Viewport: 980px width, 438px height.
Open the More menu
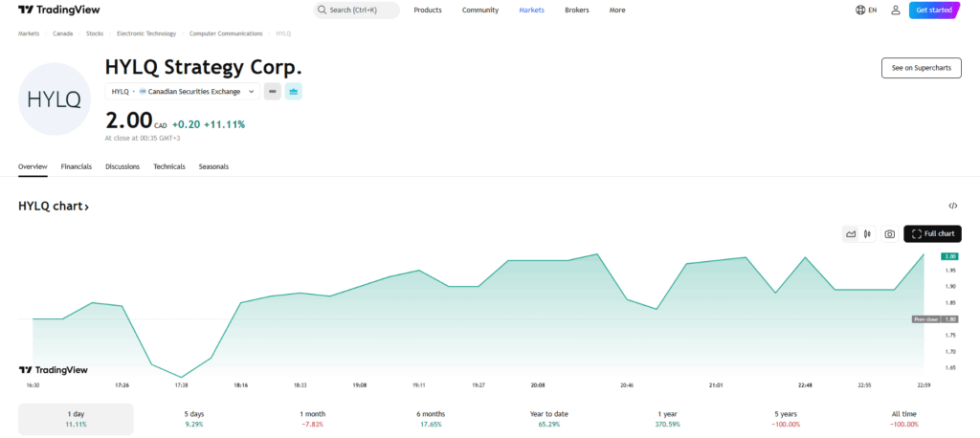click(x=617, y=10)
